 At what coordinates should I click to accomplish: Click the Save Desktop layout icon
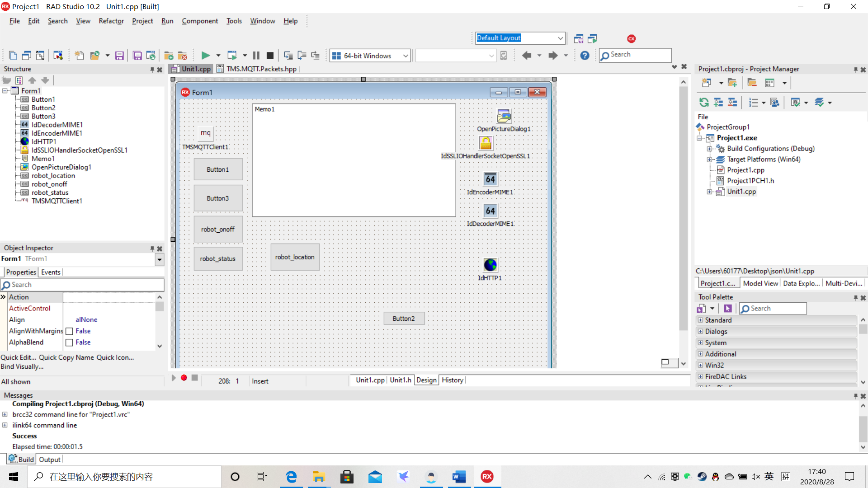578,38
